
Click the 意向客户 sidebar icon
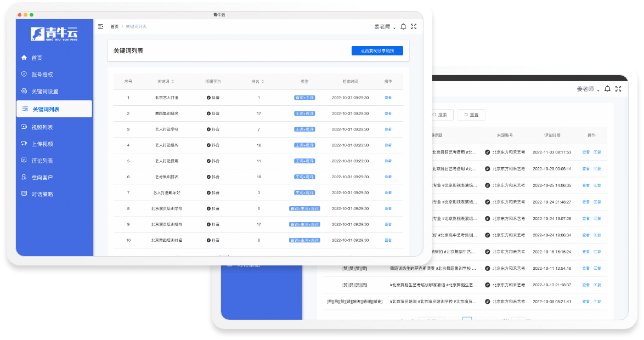(24, 177)
